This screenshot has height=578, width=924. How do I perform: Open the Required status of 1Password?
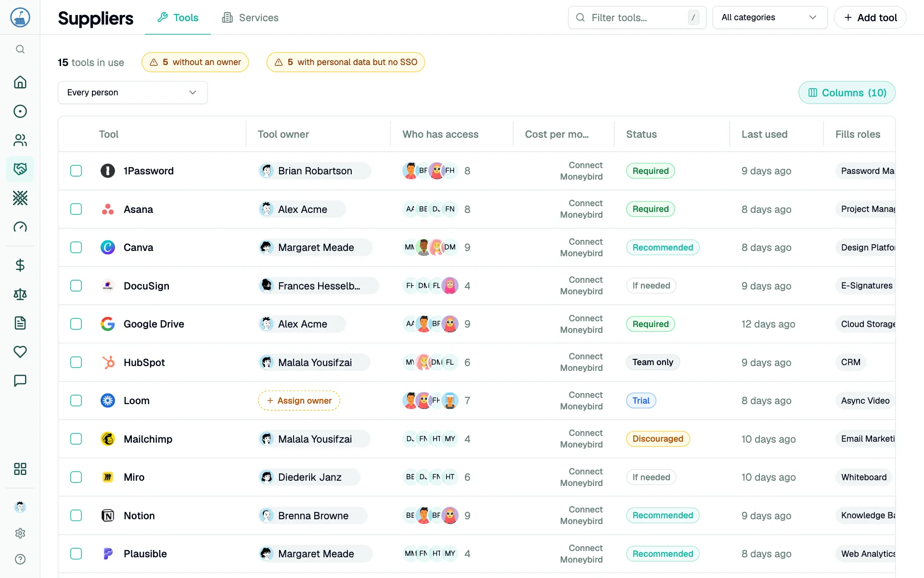[x=650, y=171]
